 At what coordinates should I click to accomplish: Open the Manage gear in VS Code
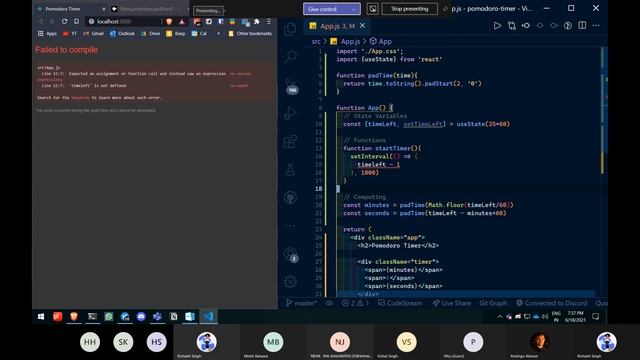tap(290, 282)
